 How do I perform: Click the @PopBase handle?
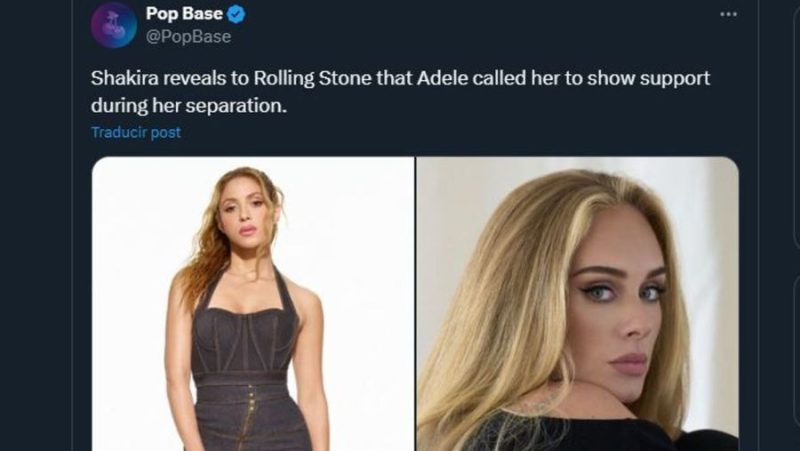[188, 36]
